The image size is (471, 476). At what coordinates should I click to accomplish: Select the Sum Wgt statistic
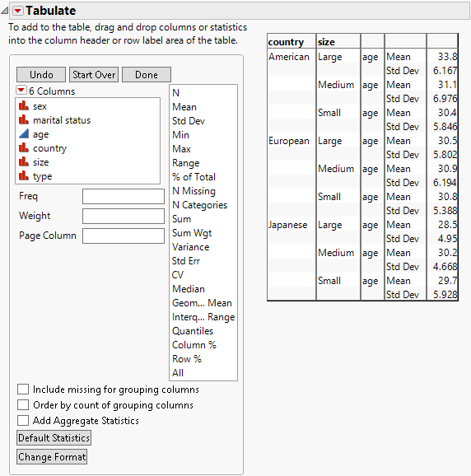pos(192,233)
